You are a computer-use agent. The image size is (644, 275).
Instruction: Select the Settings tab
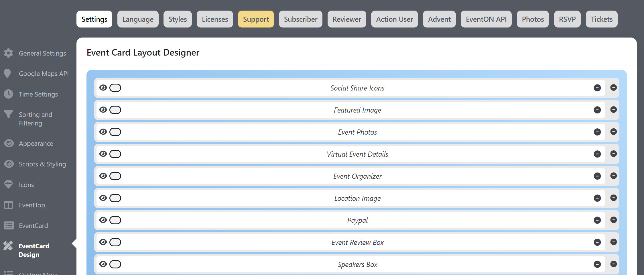94,19
